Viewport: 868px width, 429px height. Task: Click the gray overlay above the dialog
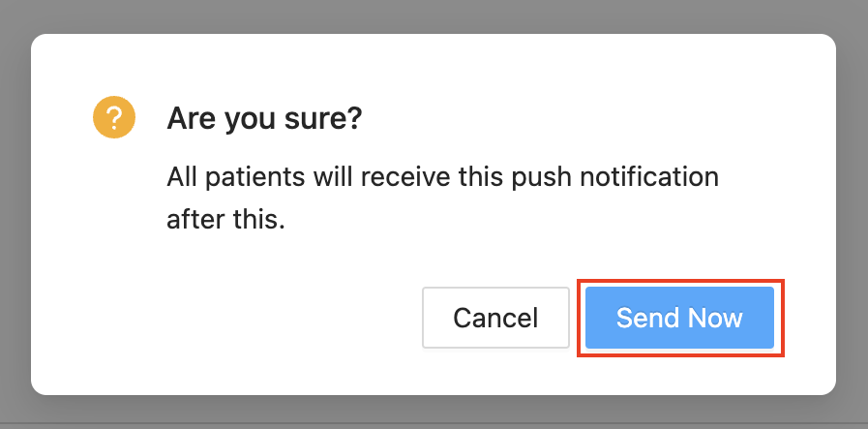[434, 15]
